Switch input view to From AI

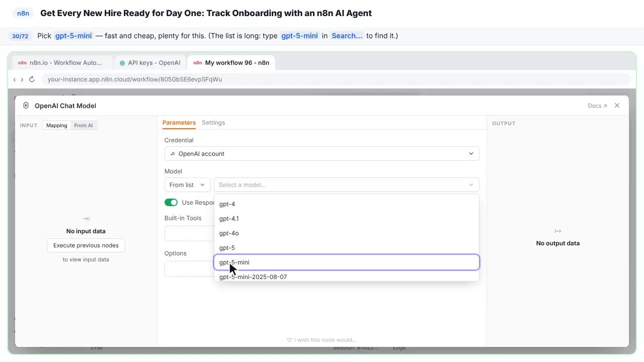point(84,125)
